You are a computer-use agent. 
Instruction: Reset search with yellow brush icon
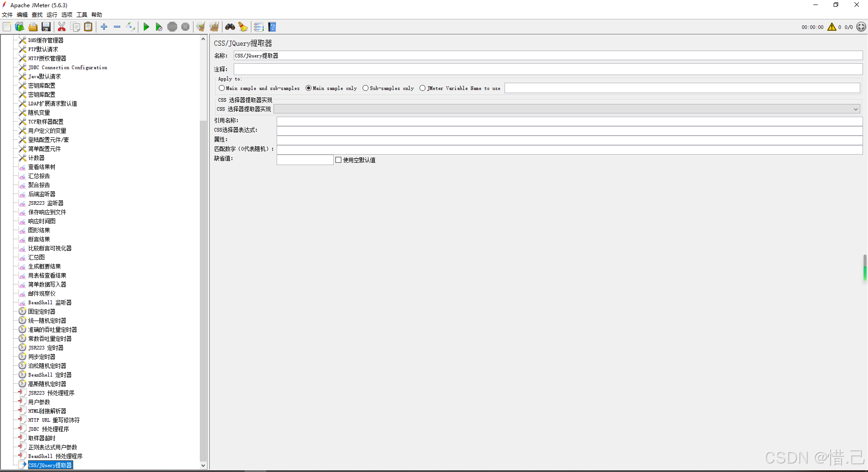point(243,27)
